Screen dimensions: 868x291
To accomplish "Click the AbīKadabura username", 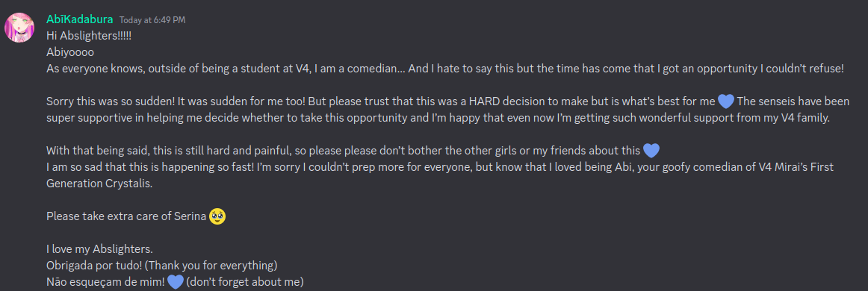I will (80, 19).
